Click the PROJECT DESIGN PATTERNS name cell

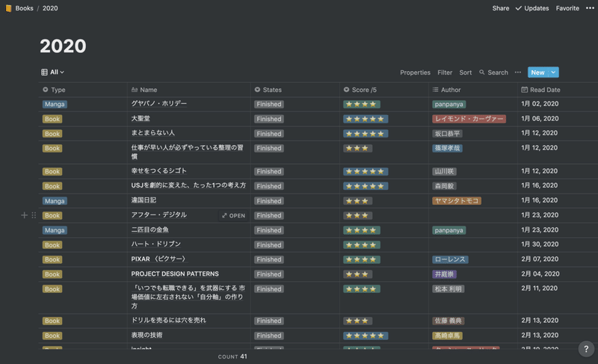tap(175, 274)
